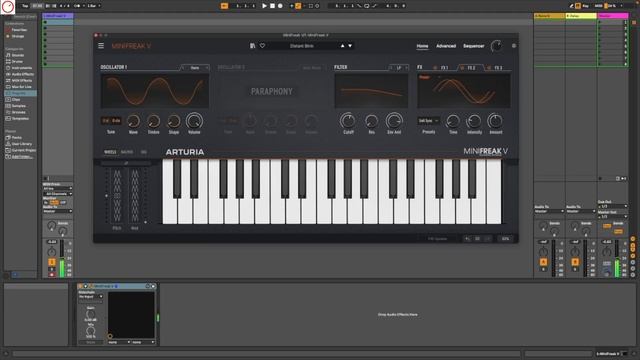Screen dimensions: 640x360
Task: Toggle the track 1 arm record button
Action: click(52, 275)
